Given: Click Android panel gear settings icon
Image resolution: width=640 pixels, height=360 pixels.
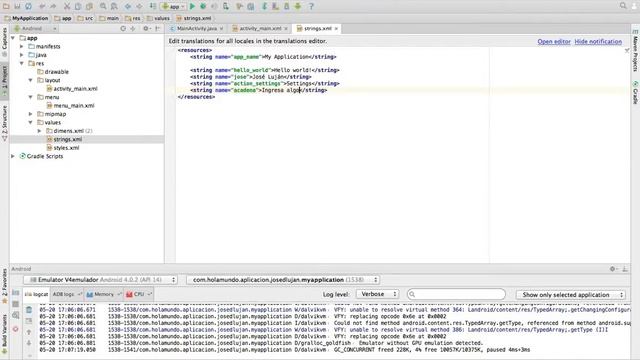Looking at the screenshot, I should (x=613, y=269).
